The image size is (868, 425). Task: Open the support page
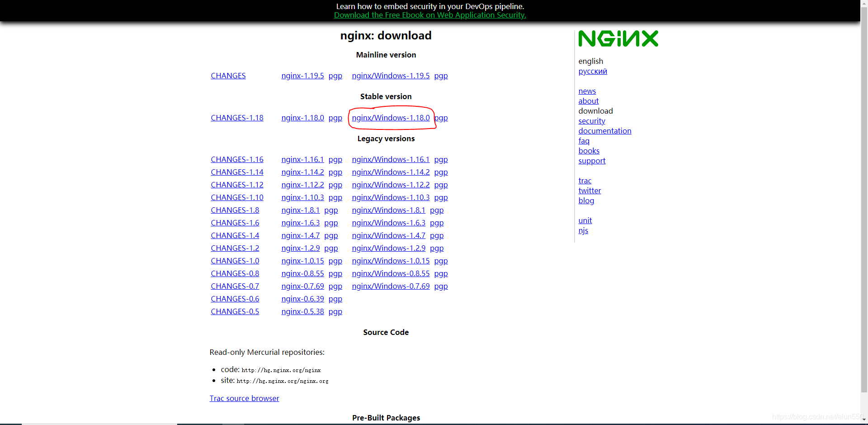click(x=592, y=161)
